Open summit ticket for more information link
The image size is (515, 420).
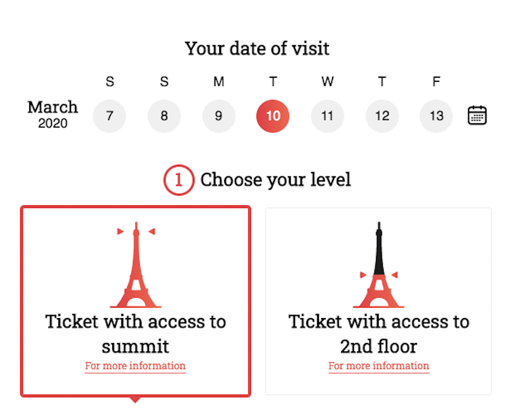[135, 366]
